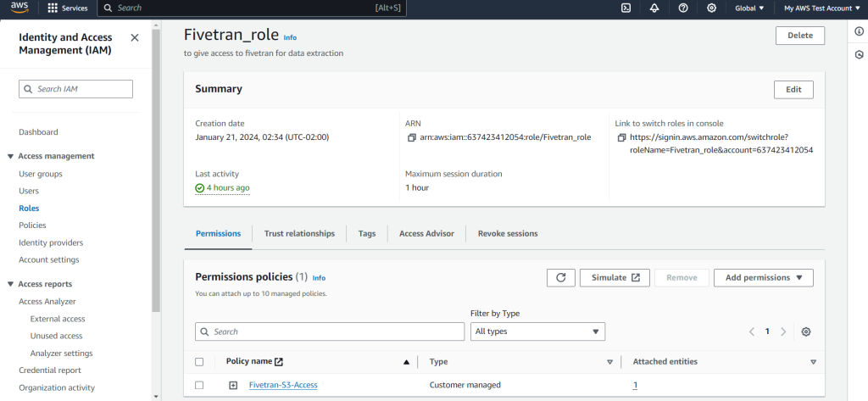Close the IAM navigation panel

tap(134, 38)
